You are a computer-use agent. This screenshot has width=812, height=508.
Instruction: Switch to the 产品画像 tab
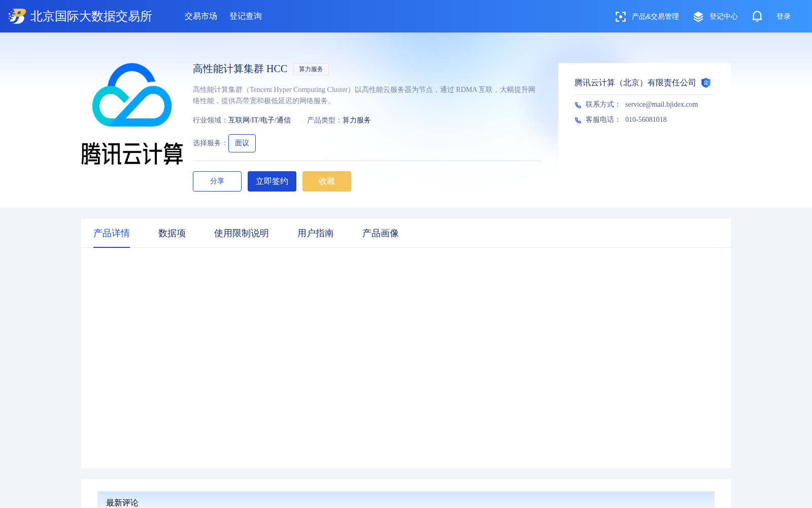coord(381,233)
